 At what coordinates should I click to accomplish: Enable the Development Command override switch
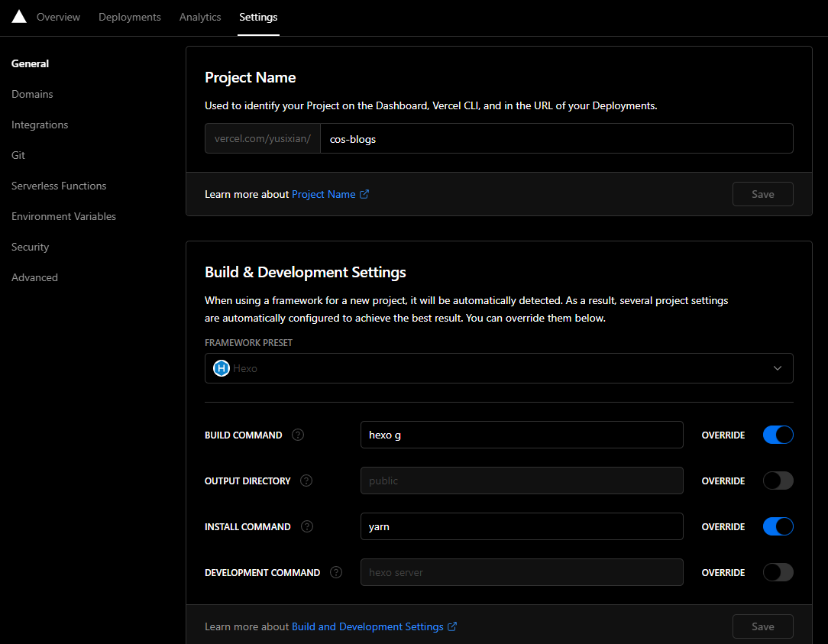(x=778, y=572)
